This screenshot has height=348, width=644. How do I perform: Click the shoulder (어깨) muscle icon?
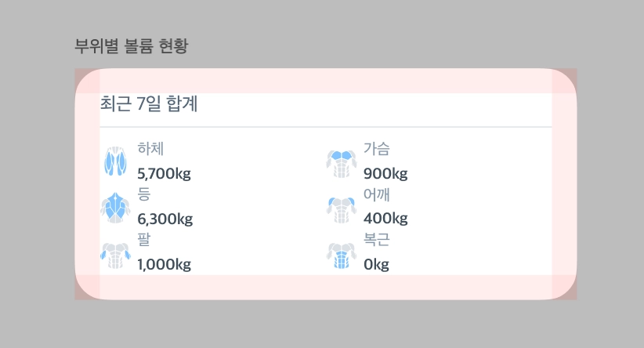tap(341, 207)
